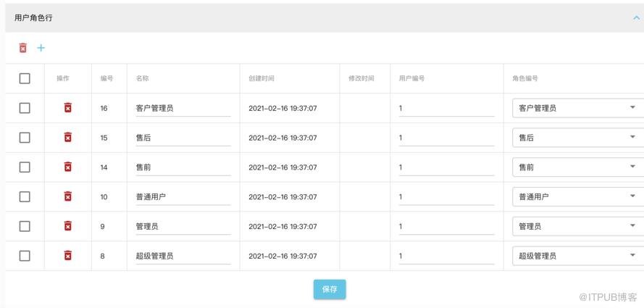Edit the 客户管理员 name field

pos(183,109)
